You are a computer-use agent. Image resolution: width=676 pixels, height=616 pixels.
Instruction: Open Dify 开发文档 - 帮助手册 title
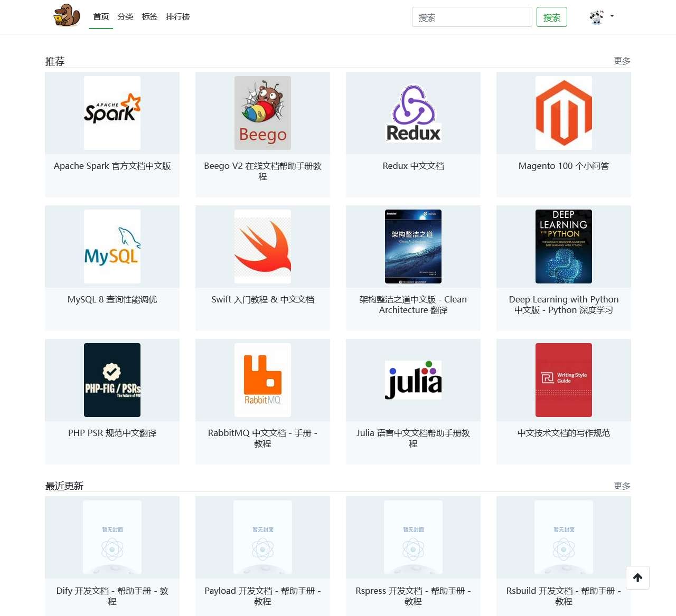point(112,596)
